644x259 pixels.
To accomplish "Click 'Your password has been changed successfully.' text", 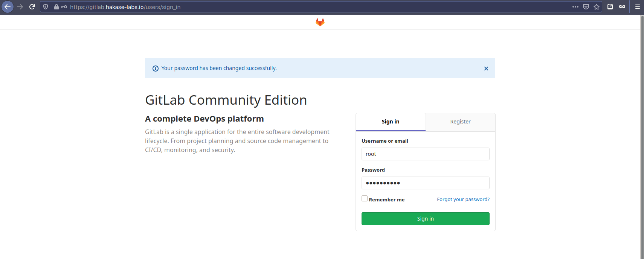I will 219,68.
